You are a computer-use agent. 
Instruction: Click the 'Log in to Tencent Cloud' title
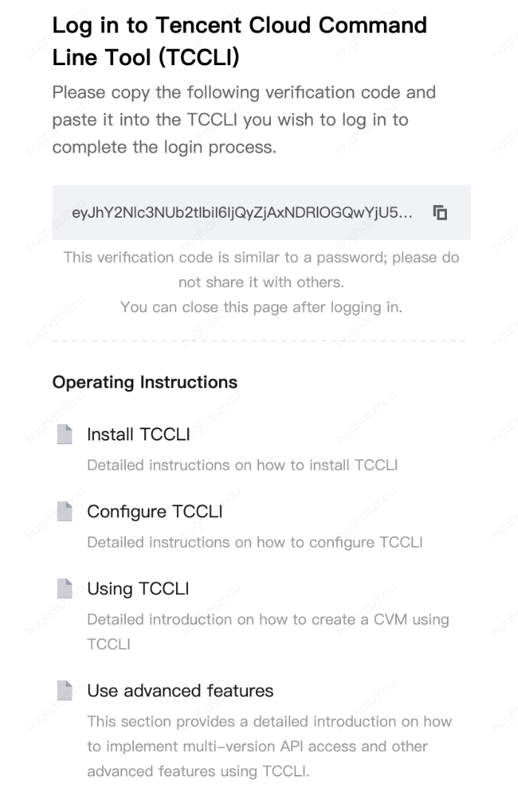click(240, 41)
